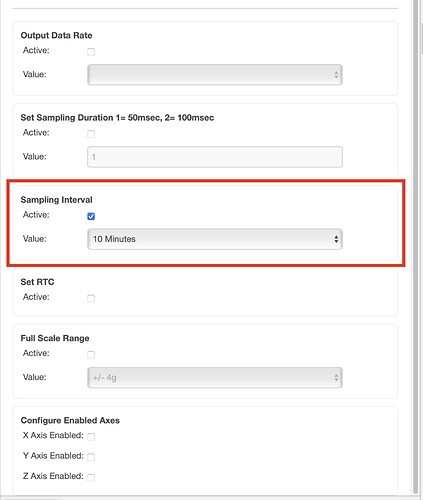The height and width of the screenshot is (500, 423).
Task: Expand the +/- 4g Full Scale Range dropdown
Action: point(215,378)
